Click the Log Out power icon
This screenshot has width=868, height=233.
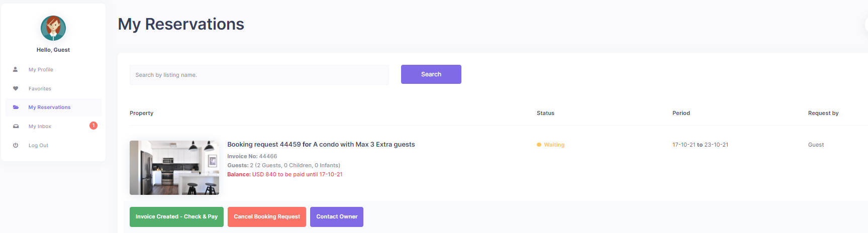tap(16, 145)
